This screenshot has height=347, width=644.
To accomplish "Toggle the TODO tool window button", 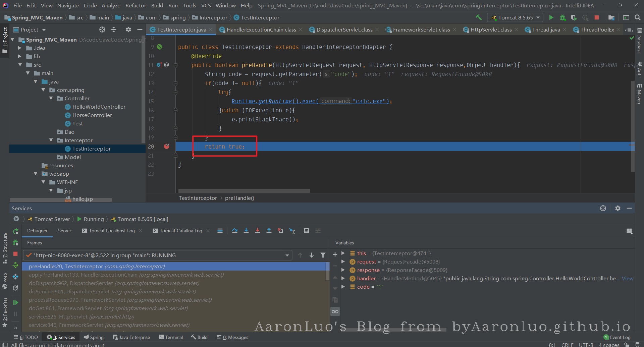I will point(26,337).
